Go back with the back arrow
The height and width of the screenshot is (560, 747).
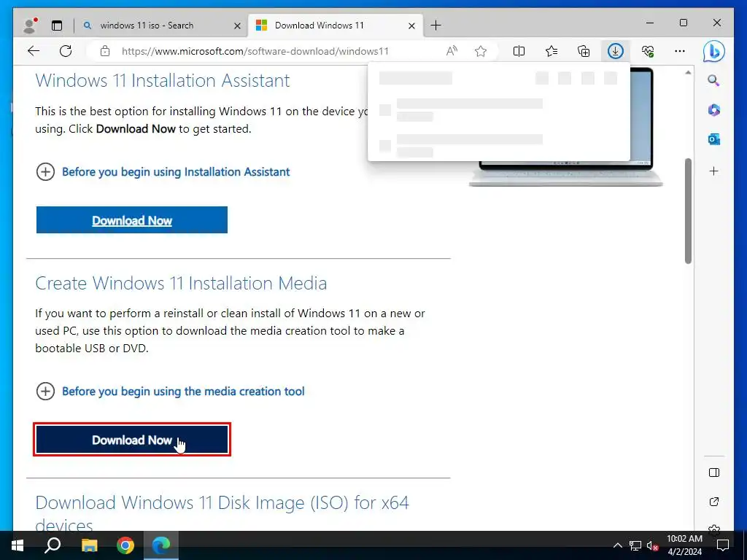[x=34, y=51]
